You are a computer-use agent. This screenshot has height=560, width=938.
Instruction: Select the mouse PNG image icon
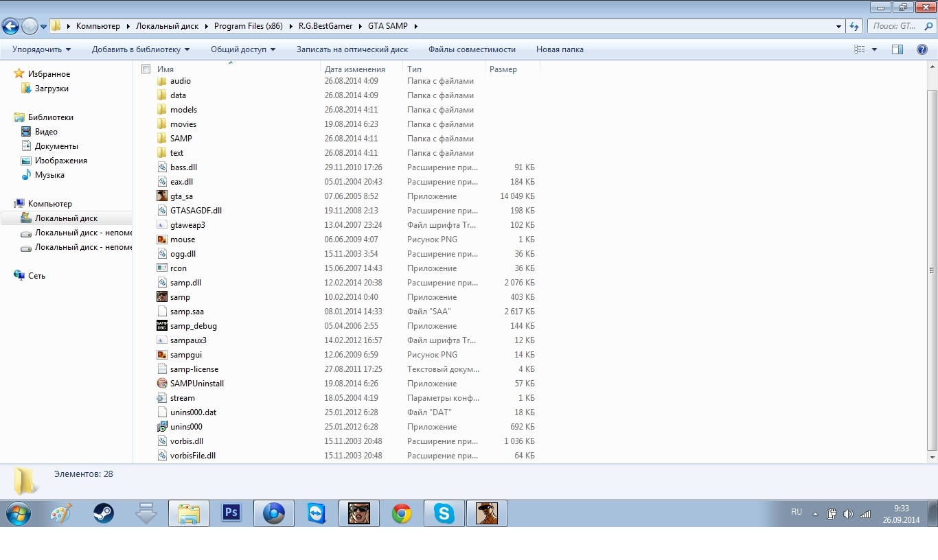point(162,240)
